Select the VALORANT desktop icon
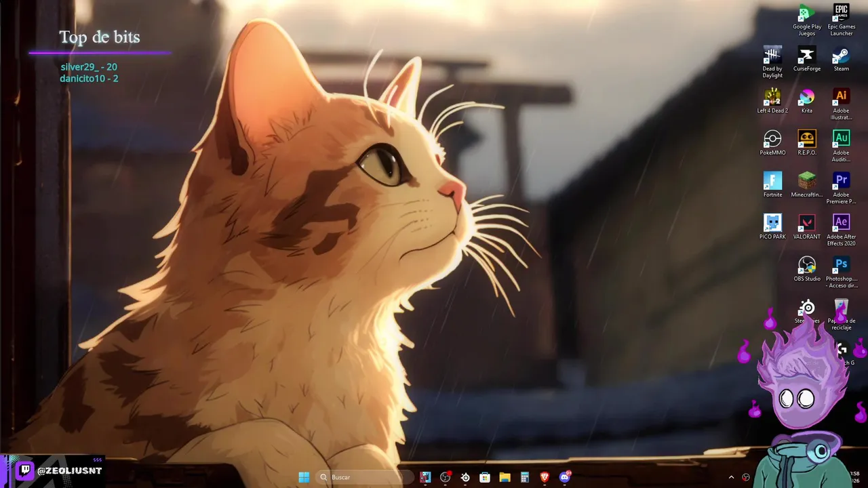The image size is (868, 488). tap(806, 227)
